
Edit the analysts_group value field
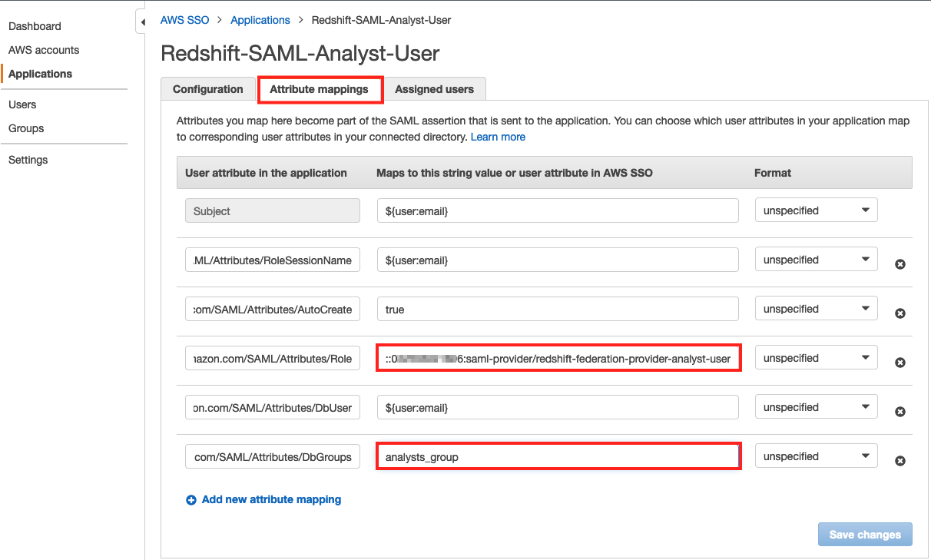pyautogui.click(x=558, y=456)
